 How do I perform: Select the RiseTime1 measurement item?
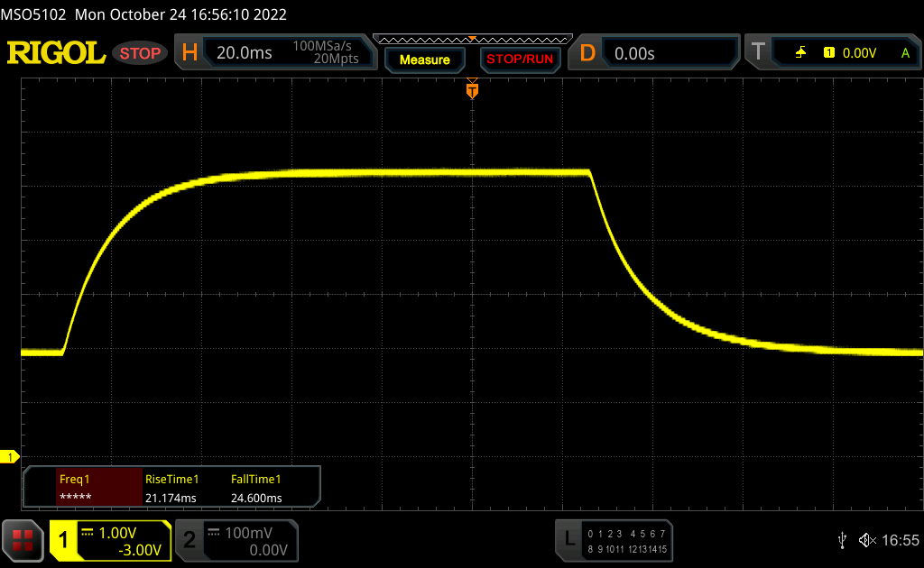click(172, 479)
